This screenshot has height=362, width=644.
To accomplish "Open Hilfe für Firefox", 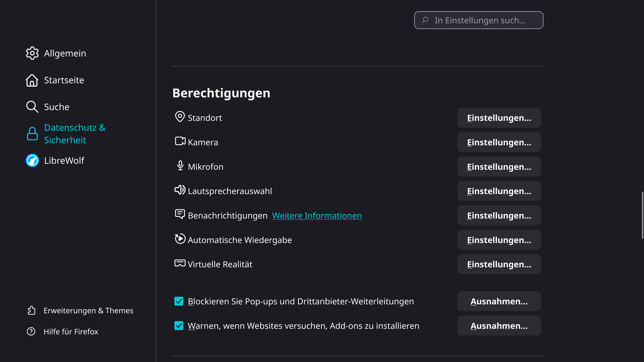I will tap(71, 331).
